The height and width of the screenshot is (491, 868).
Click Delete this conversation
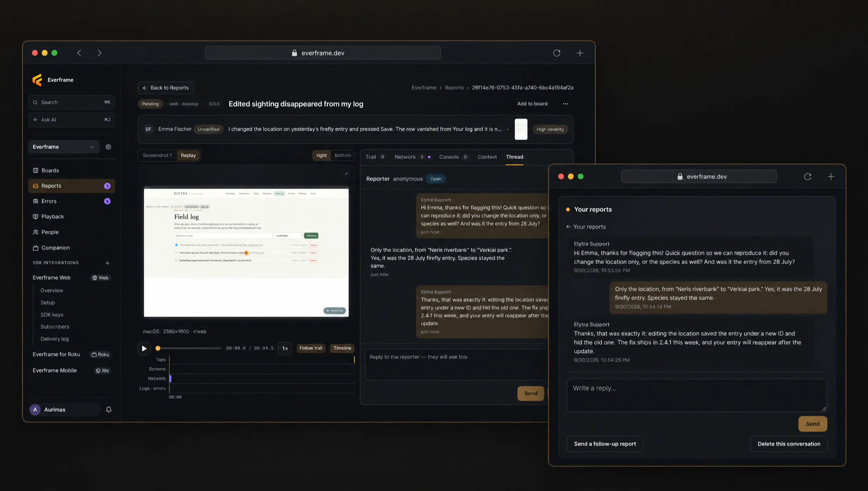pyautogui.click(x=789, y=444)
